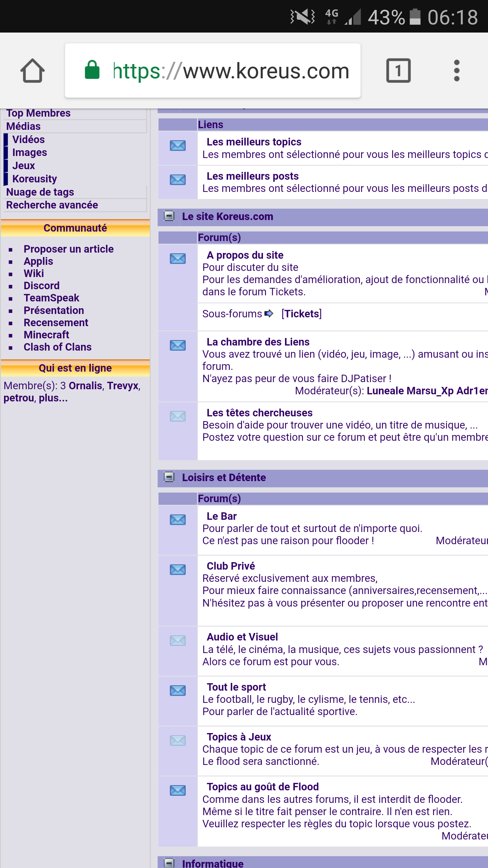The height and width of the screenshot is (868, 488).
Task: Collapse the Informatique category section
Action: coord(169,863)
